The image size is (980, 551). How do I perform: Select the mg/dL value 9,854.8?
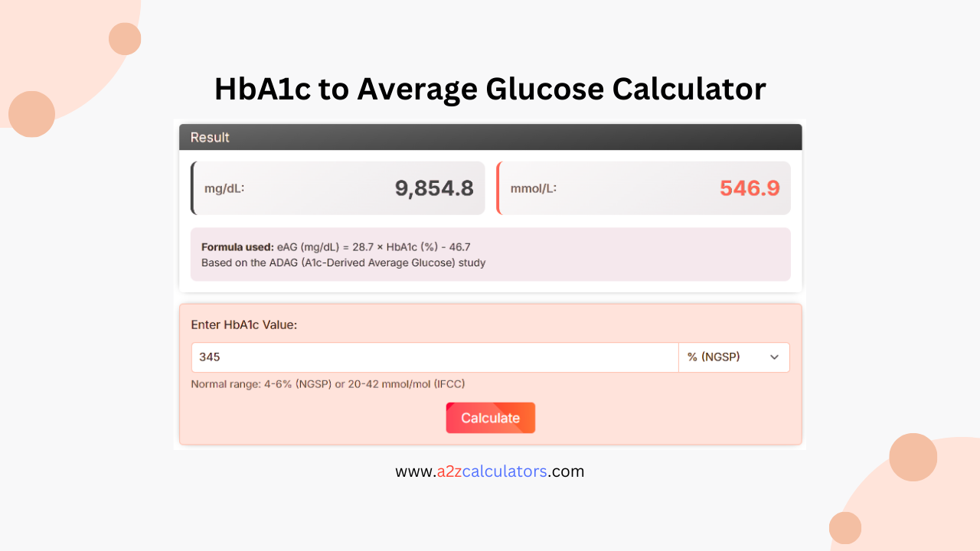click(434, 187)
